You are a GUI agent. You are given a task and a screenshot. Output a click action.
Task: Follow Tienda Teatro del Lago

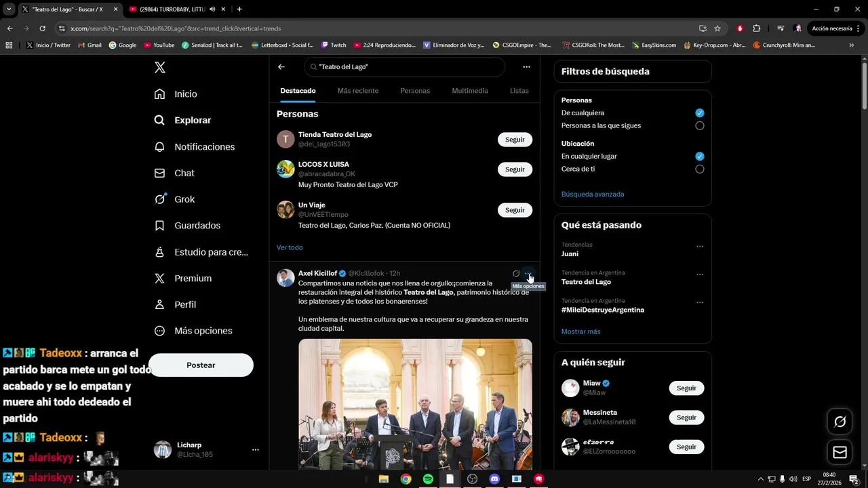[x=515, y=140]
